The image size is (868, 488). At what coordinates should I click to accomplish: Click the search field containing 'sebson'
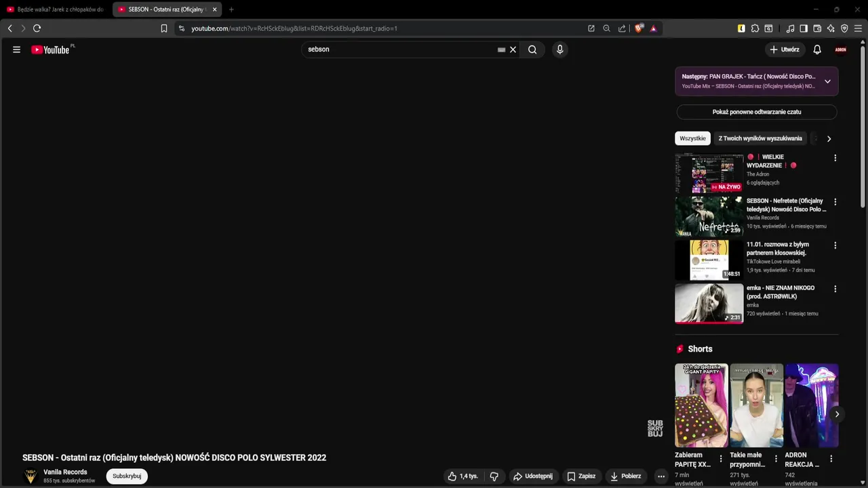(400, 49)
